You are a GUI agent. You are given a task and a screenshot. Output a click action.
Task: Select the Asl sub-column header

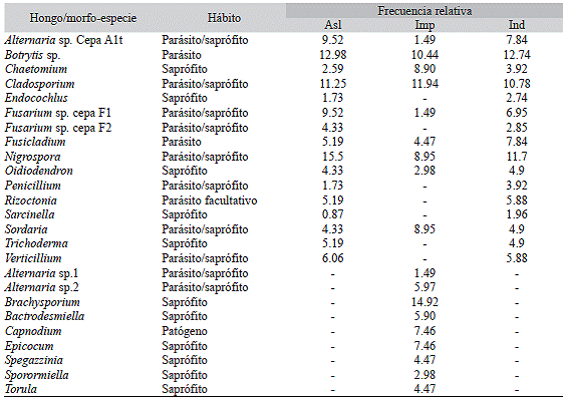pyautogui.click(x=332, y=25)
